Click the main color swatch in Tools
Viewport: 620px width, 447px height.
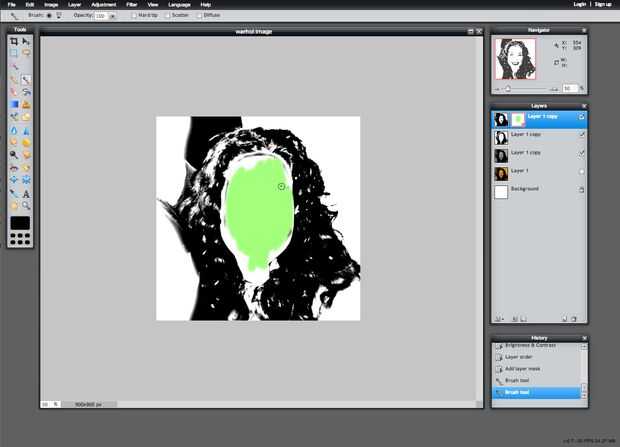pyautogui.click(x=20, y=223)
